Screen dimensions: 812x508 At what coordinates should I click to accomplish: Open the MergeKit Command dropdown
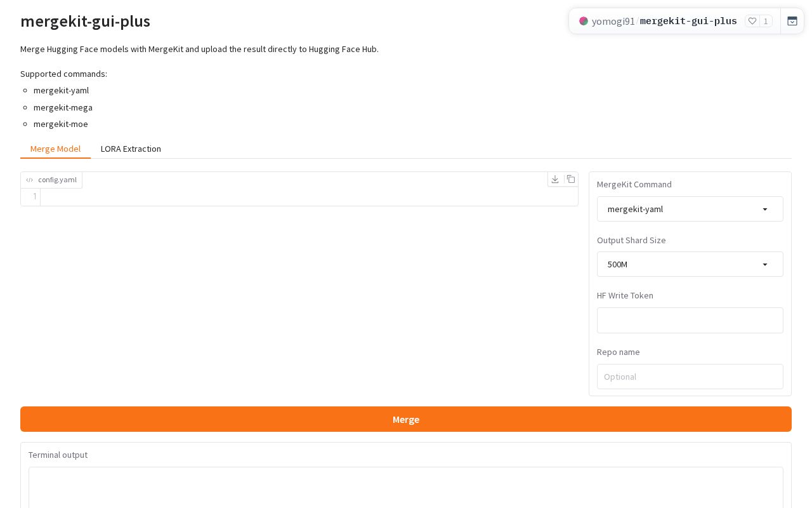[690, 209]
